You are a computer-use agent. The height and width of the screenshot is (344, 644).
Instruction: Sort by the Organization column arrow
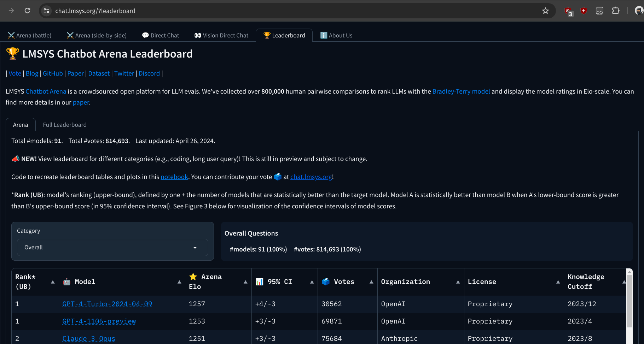click(x=458, y=282)
